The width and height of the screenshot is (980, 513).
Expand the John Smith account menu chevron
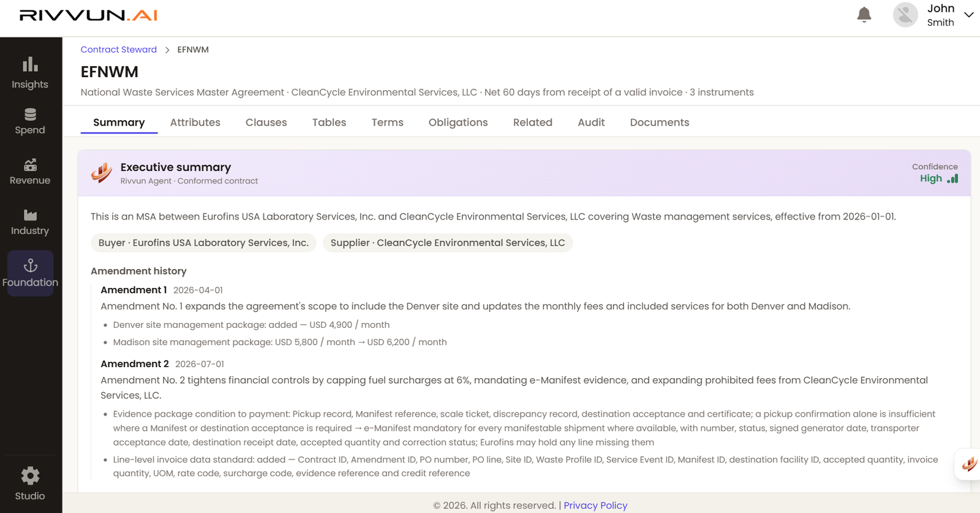click(969, 15)
